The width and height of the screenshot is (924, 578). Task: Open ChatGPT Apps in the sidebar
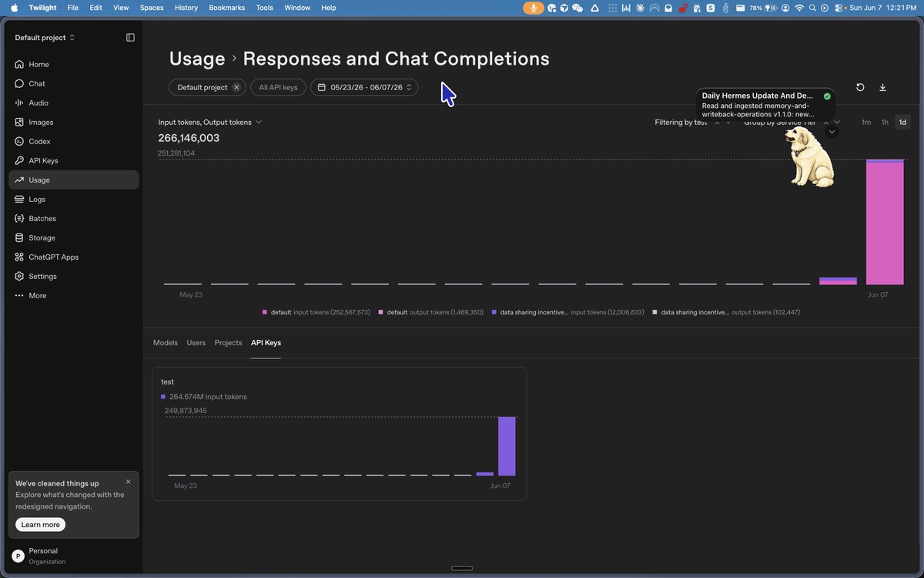pyautogui.click(x=73, y=257)
